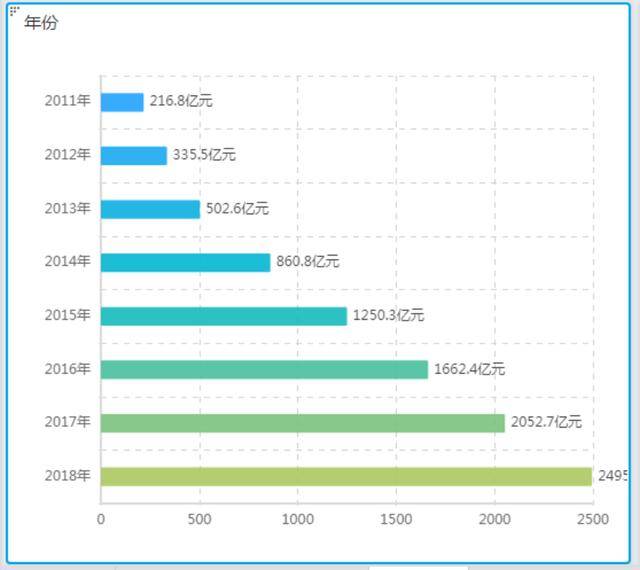
Task: Click the 2017年 bar
Action: pos(302,423)
